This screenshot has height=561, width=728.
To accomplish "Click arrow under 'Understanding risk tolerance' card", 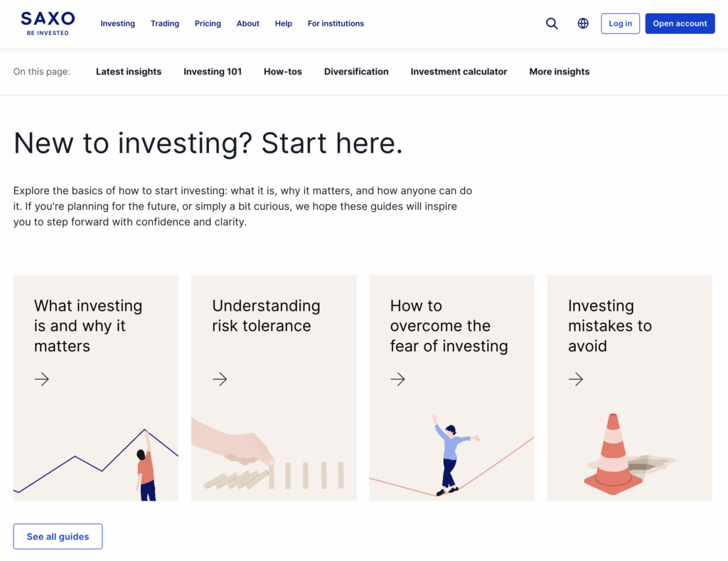I will (220, 380).
